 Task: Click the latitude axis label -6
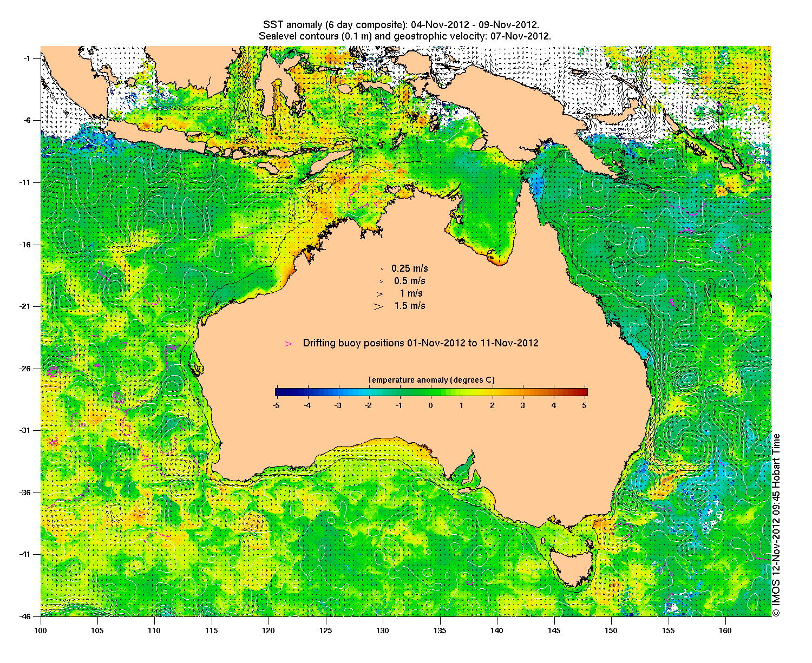(28, 120)
